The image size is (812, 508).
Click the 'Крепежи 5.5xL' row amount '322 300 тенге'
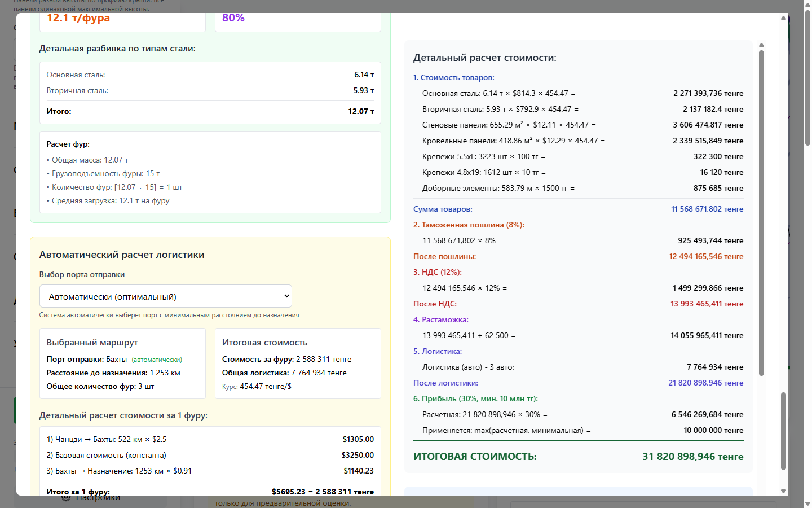(x=718, y=156)
